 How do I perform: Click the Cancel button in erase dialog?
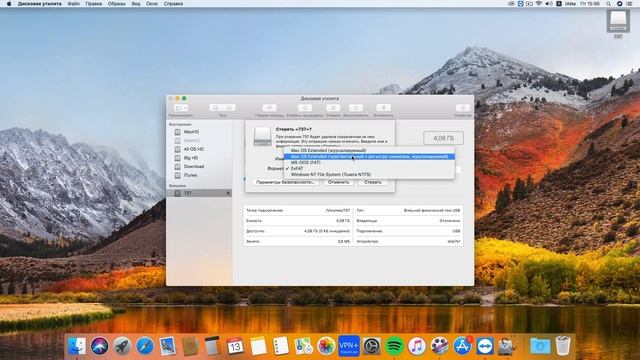(338, 182)
